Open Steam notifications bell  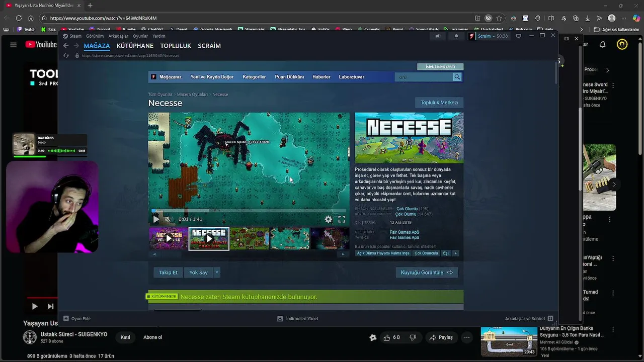coord(456,36)
